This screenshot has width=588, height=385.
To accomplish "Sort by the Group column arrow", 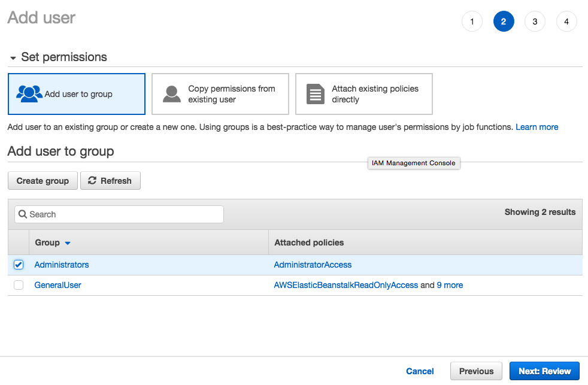I will (x=68, y=243).
